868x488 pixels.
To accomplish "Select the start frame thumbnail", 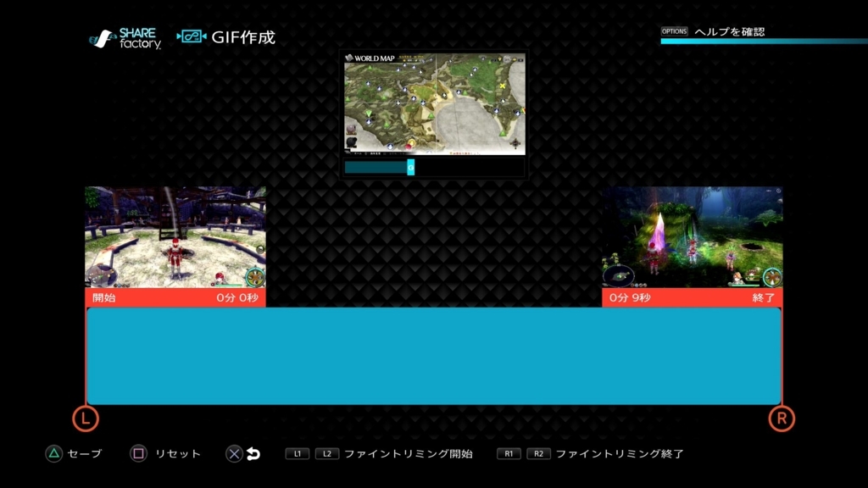I will [x=175, y=237].
